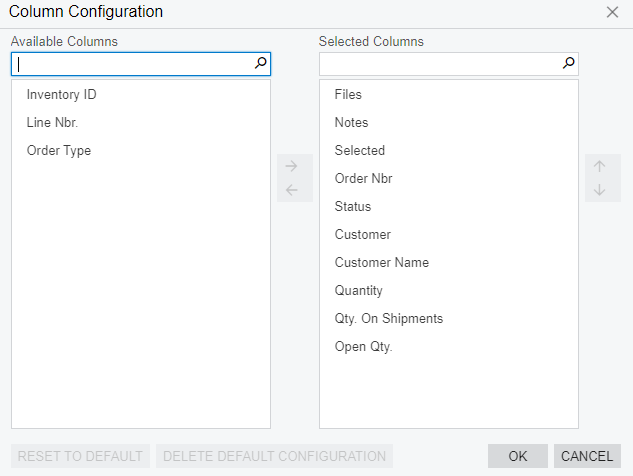Click the CANCEL button
Viewport: 633px width, 476px height.
point(587,456)
